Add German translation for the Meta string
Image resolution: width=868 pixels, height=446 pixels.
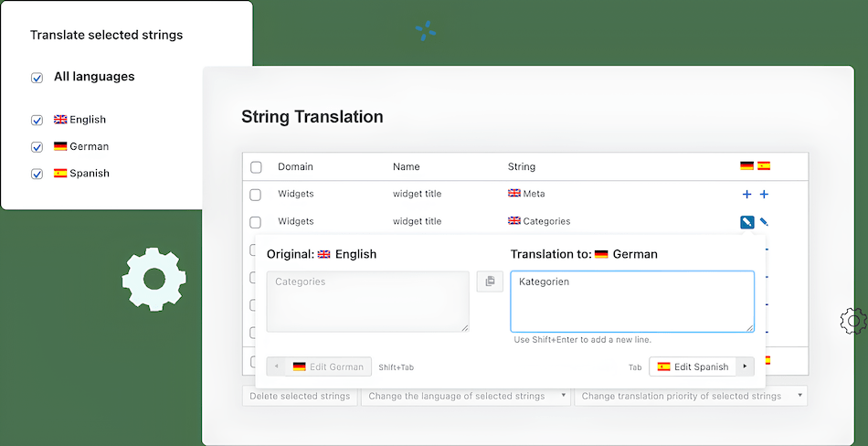tap(746, 195)
